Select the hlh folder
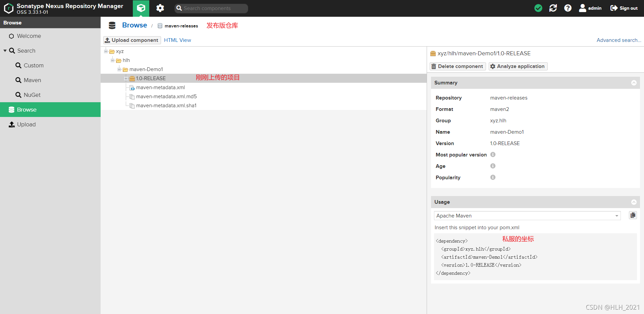Screen dimensions: 644x314 [x=126, y=60]
